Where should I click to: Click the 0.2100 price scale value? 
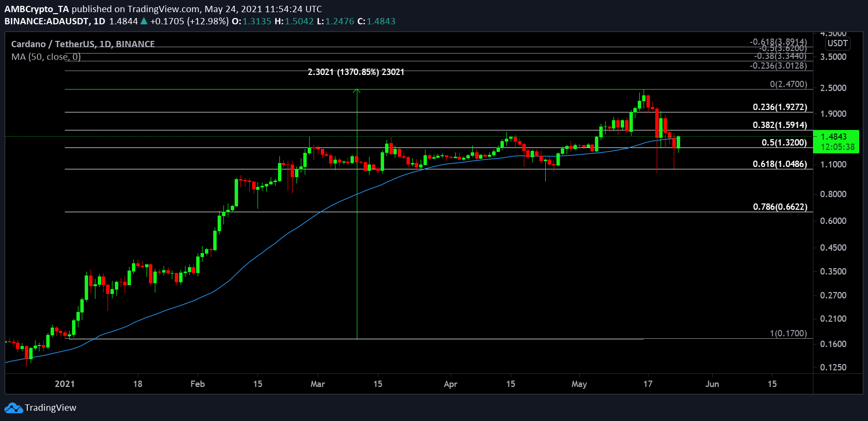click(x=833, y=319)
